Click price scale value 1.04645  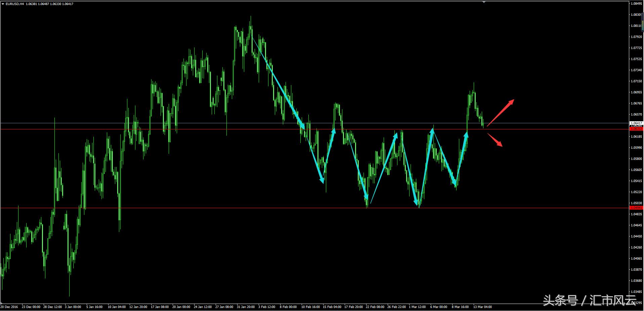pos(636,225)
